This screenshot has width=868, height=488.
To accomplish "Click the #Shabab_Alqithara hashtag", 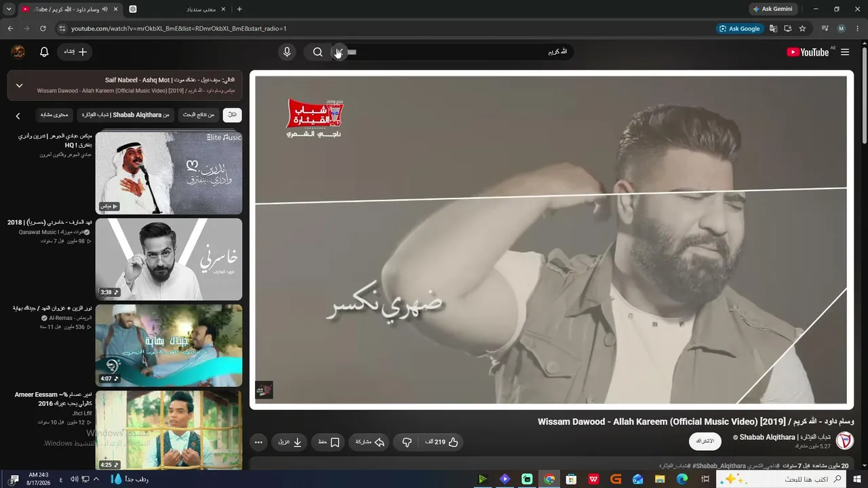I will (x=719, y=466).
